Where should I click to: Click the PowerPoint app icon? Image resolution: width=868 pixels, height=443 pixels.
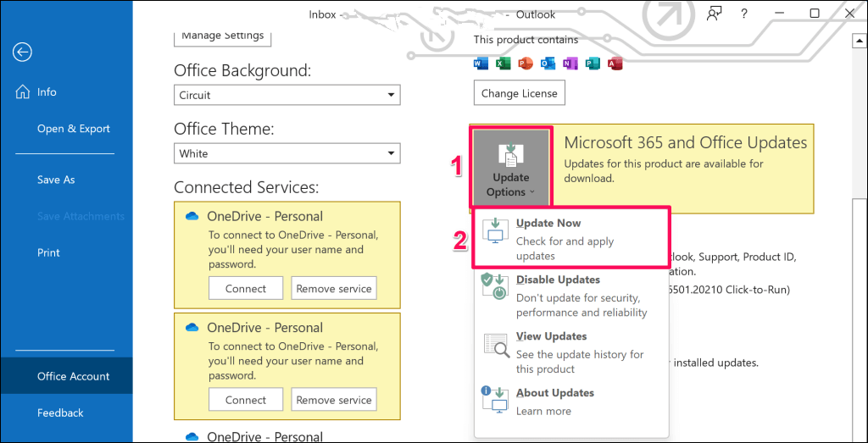pos(526,64)
